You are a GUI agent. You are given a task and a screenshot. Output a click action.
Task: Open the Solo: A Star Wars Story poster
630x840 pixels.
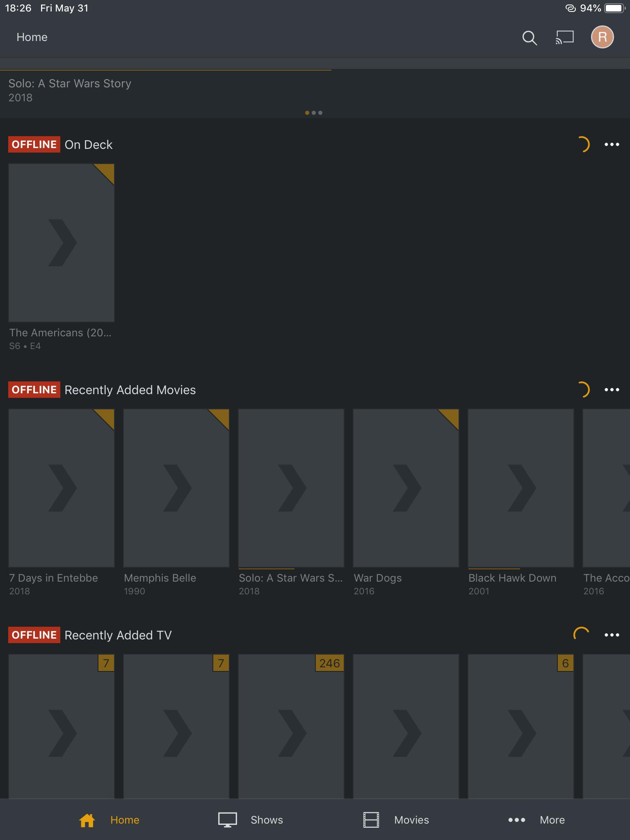click(x=291, y=488)
